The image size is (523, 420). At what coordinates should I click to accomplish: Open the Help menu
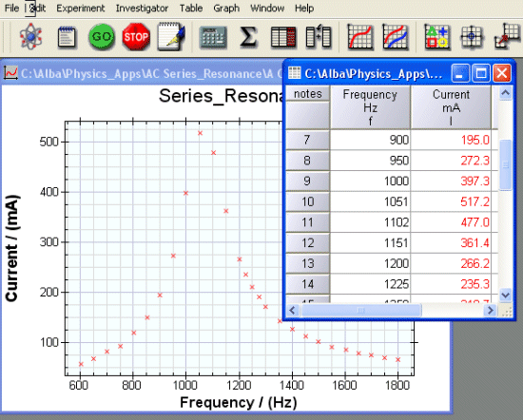point(304,8)
